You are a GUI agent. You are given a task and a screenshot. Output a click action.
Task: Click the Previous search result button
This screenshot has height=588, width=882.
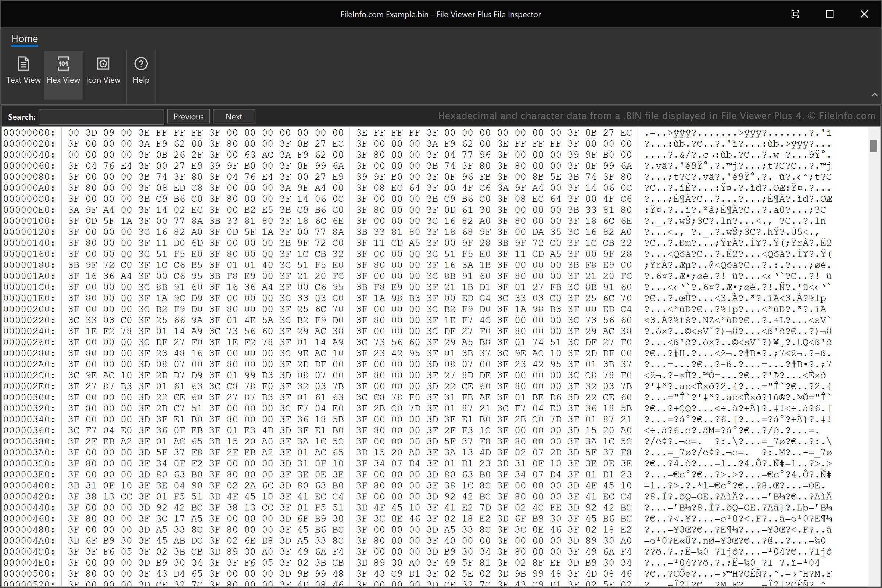(x=188, y=115)
